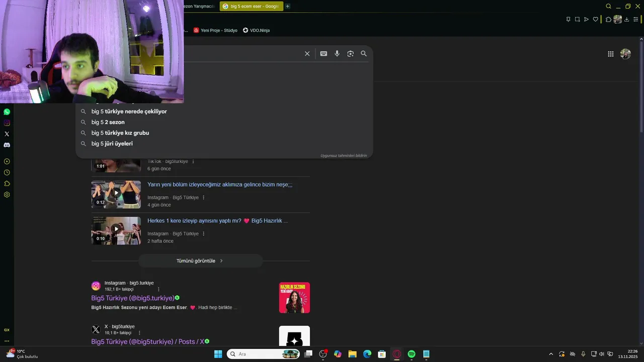Show hidden system tray icons
This screenshot has height=362, width=644.
pos(551,354)
